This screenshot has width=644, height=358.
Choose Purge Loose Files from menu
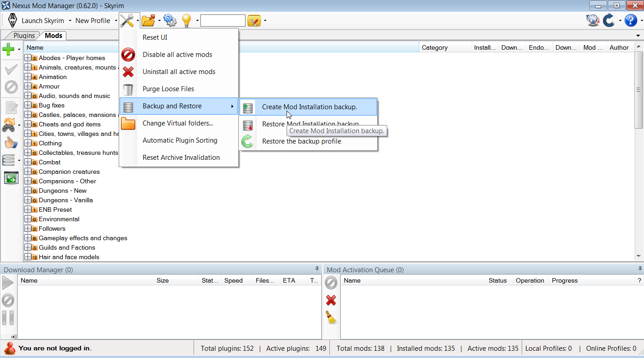168,89
